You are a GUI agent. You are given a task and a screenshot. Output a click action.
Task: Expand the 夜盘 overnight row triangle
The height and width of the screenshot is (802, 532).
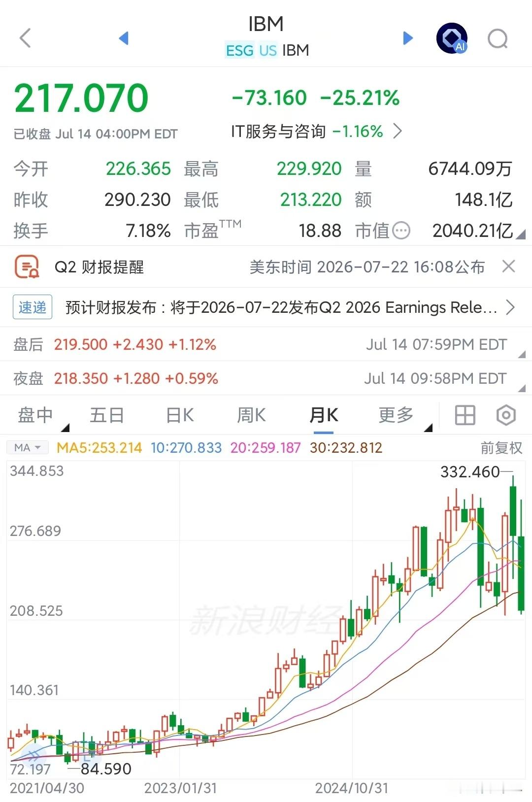[x=522, y=388]
